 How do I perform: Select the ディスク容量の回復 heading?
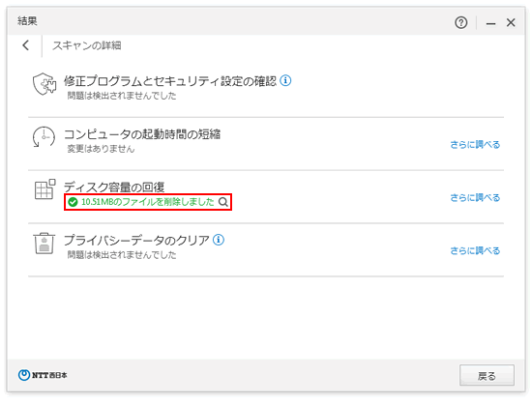click(x=114, y=187)
